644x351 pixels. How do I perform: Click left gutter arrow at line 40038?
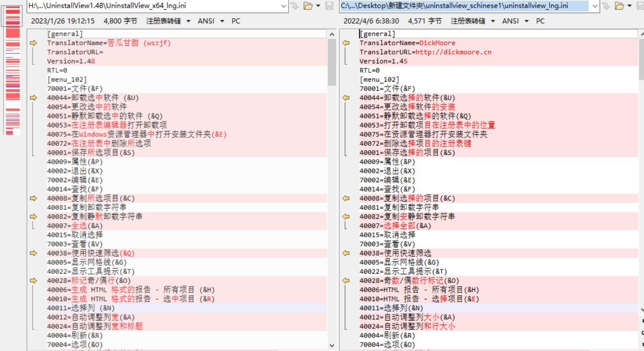(x=33, y=253)
